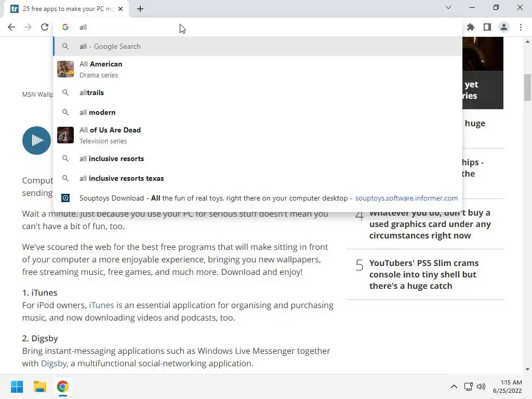Click the '1. iTunes' heading text
Image resolution: width=532 pixels, height=399 pixels.
(x=39, y=292)
